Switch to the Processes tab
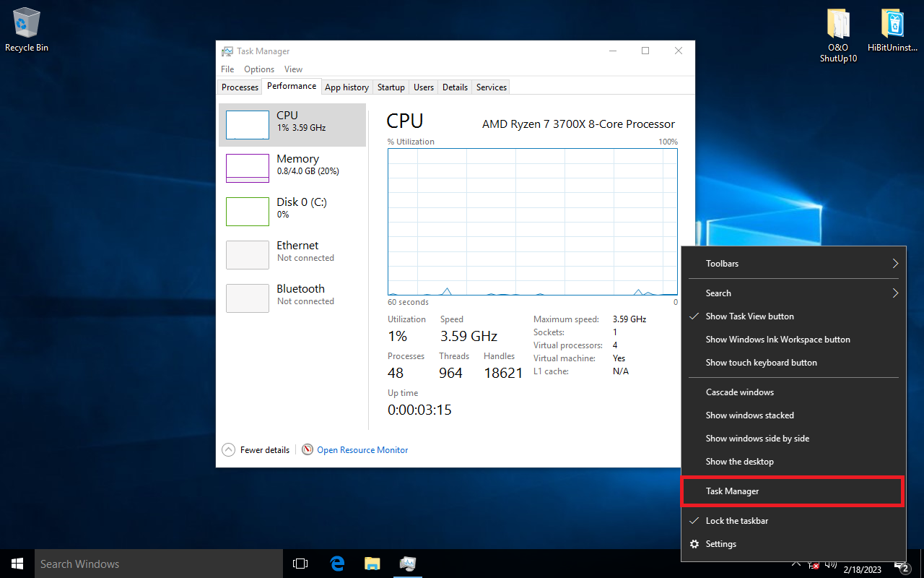This screenshot has width=924, height=578. 240,87
